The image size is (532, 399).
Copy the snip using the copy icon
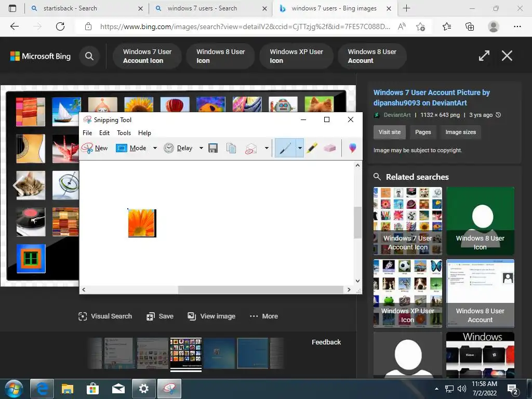pyautogui.click(x=231, y=148)
